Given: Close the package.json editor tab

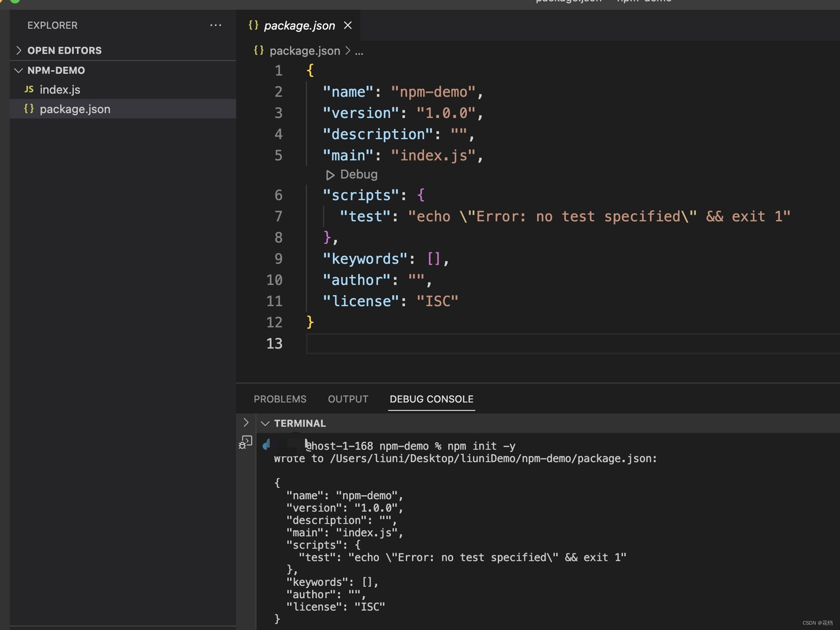Looking at the screenshot, I should [348, 25].
